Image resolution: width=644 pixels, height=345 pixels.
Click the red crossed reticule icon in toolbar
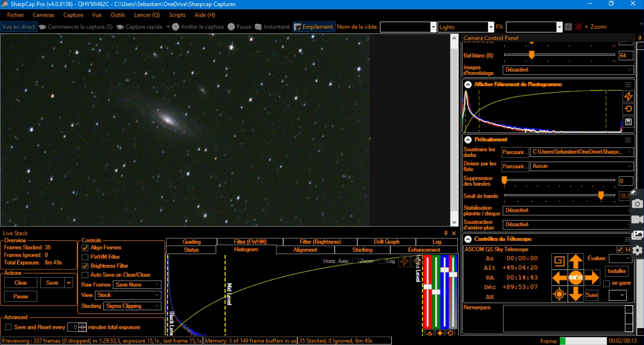[579, 27]
